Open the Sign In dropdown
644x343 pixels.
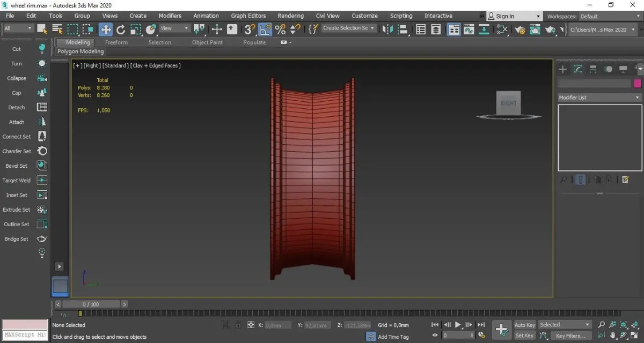515,16
